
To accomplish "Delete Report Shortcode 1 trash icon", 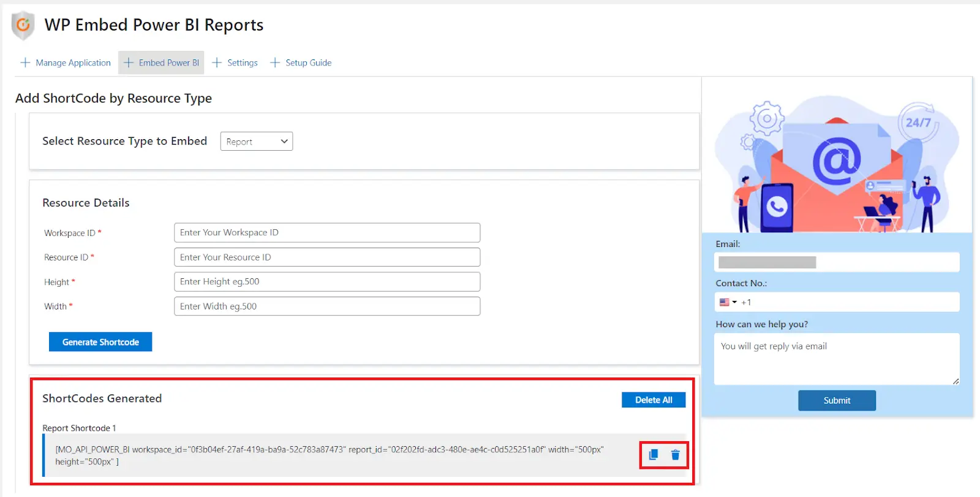I will pyautogui.click(x=675, y=455).
